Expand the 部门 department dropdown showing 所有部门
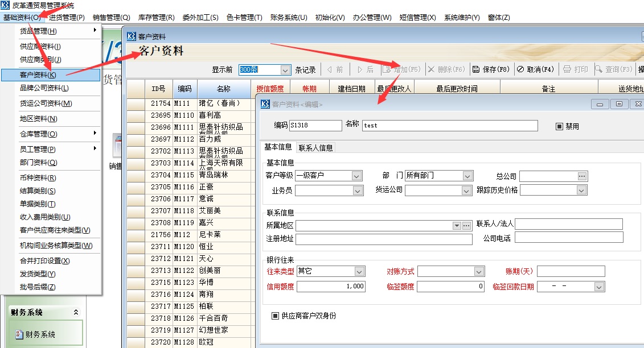 pyautogui.click(x=466, y=175)
